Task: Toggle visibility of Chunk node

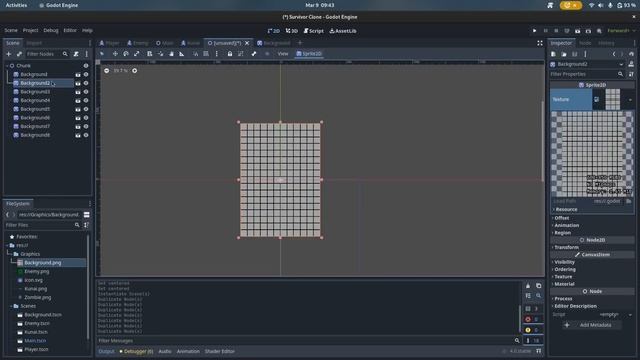Action: tap(86, 66)
